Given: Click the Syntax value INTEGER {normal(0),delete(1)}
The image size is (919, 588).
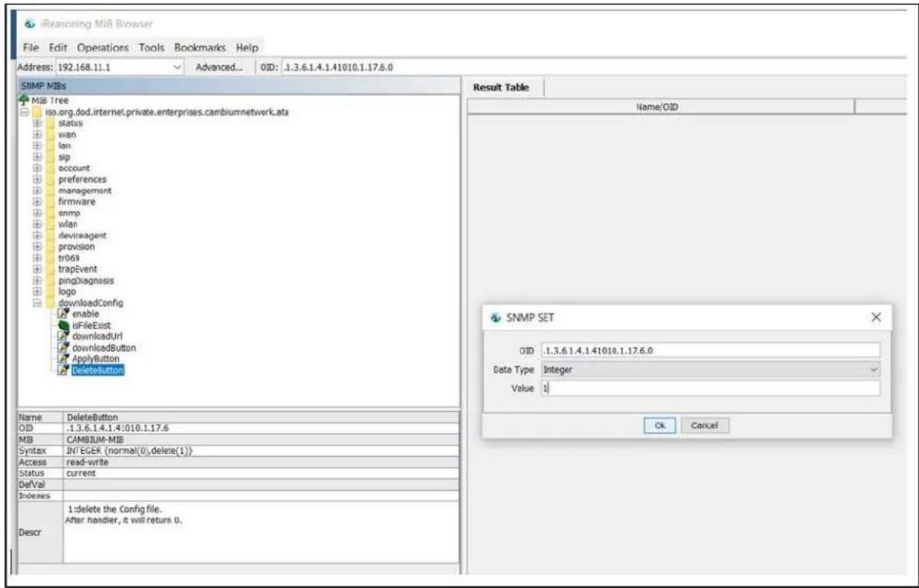Looking at the screenshot, I should pos(129,451).
